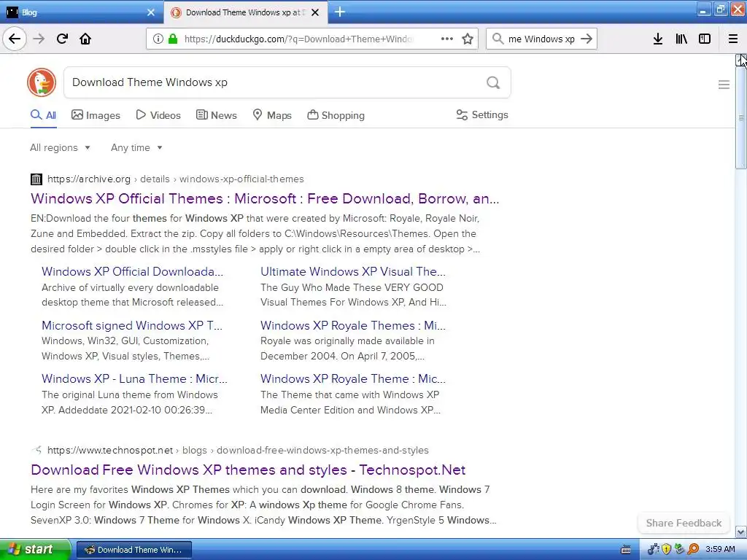Open the Library bookmarks icon
Screen dimensions: 747x560
tap(681, 39)
